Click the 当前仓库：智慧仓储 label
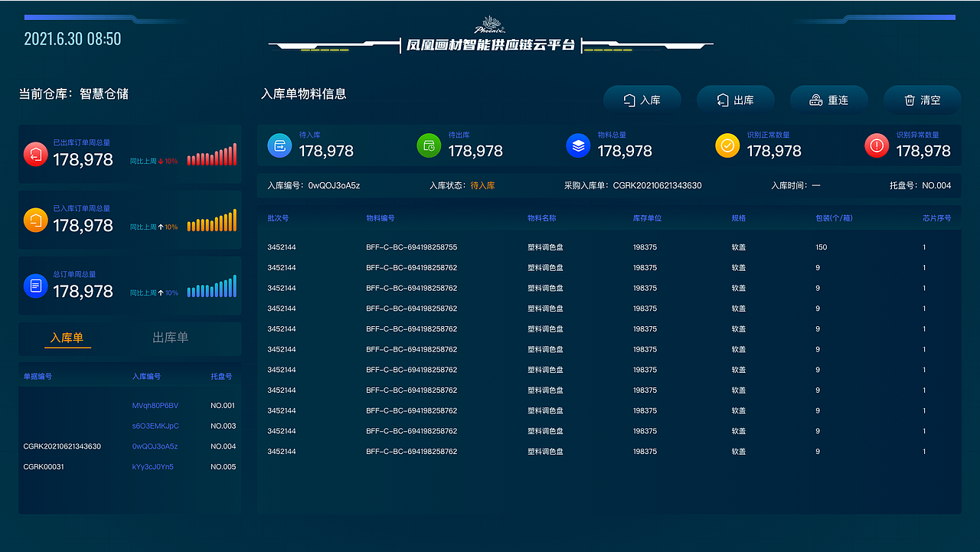This screenshot has height=552, width=980. click(73, 94)
